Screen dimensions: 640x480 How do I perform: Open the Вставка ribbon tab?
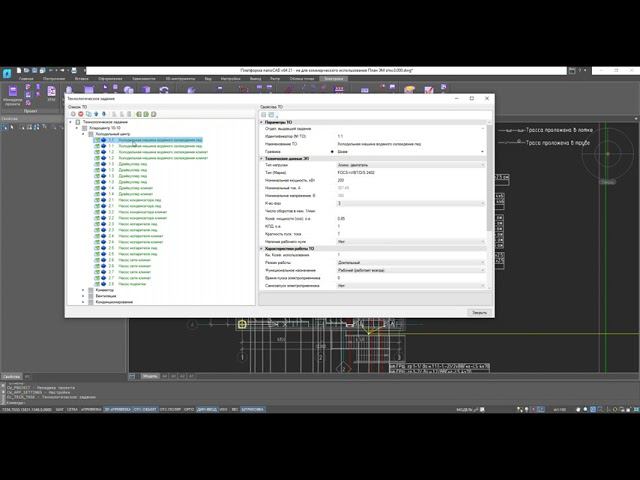82,77
